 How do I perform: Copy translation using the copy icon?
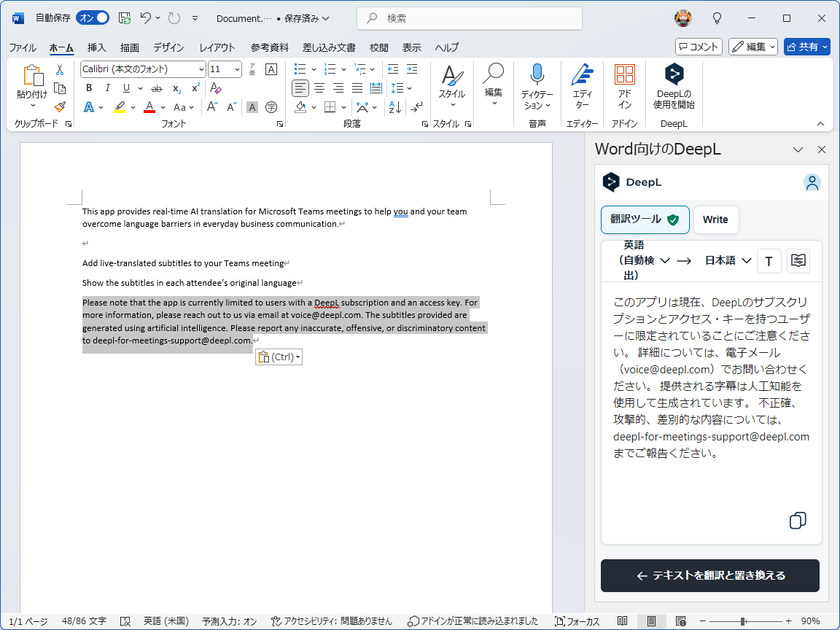(797, 521)
